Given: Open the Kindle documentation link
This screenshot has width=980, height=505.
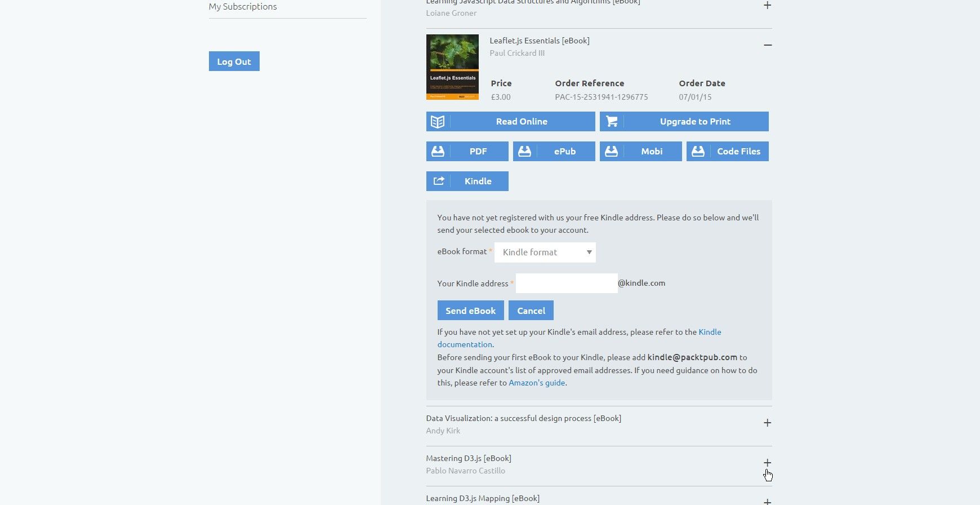Looking at the screenshot, I should click(710, 332).
